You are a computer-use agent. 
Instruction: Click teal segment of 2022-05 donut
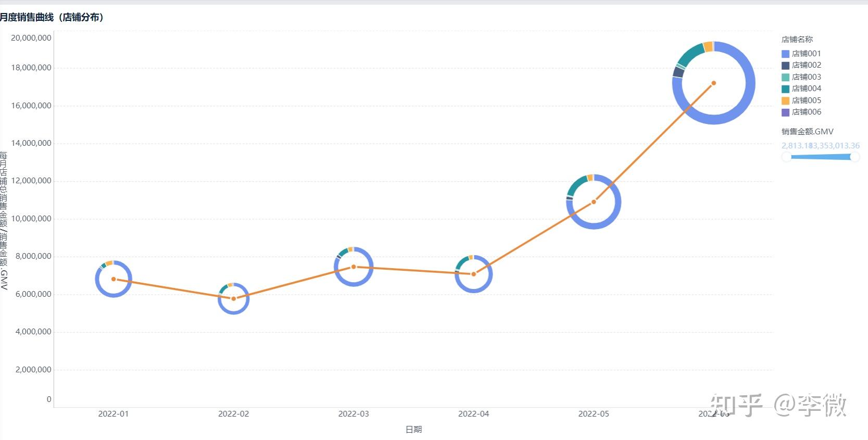tap(577, 185)
